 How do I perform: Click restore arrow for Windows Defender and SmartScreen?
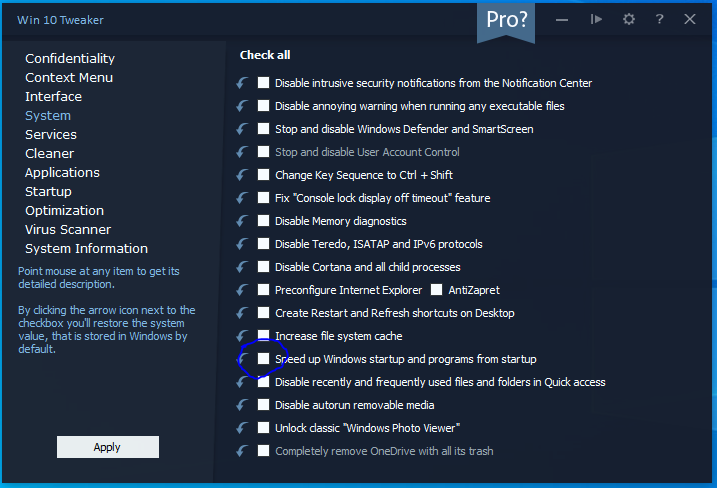[242, 129]
